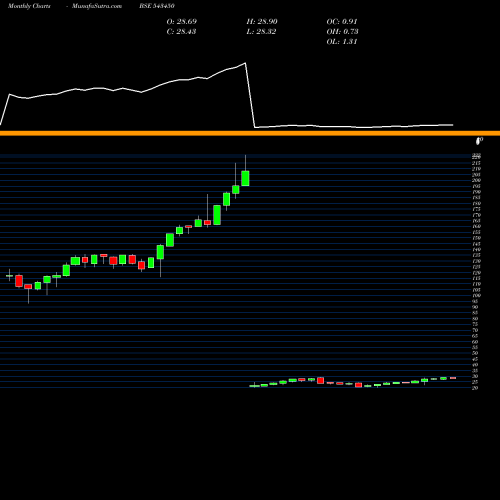Select the open value 'O: 28.69'
This screenshot has width=500, height=500.
coord(182,22)
